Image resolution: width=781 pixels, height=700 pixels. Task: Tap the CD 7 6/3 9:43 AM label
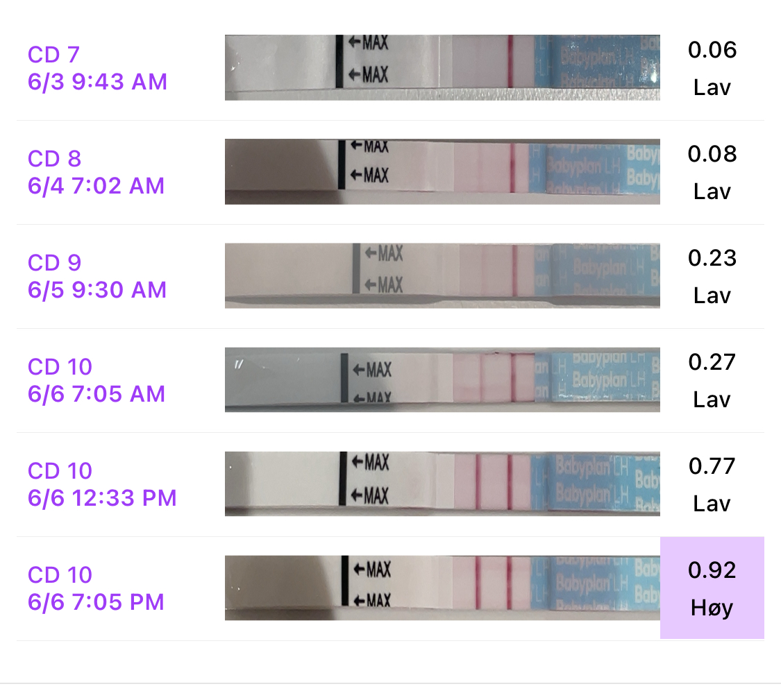tap(97, 68)
